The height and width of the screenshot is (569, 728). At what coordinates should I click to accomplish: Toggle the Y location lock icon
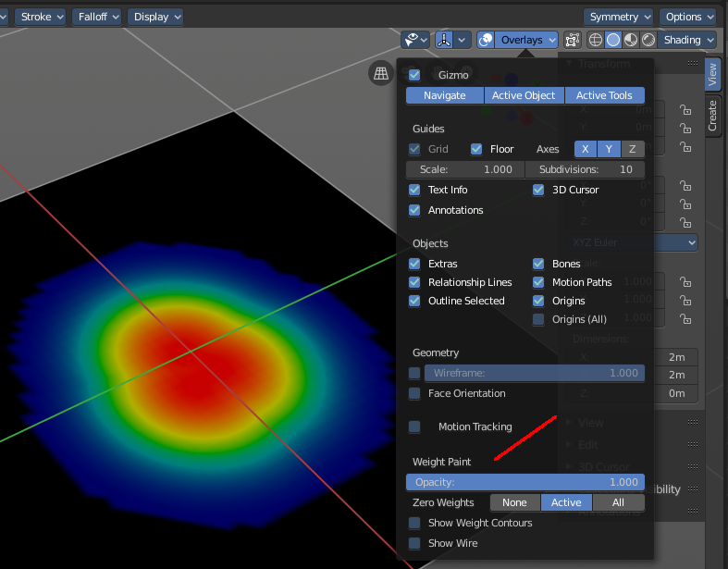point(685,129)
